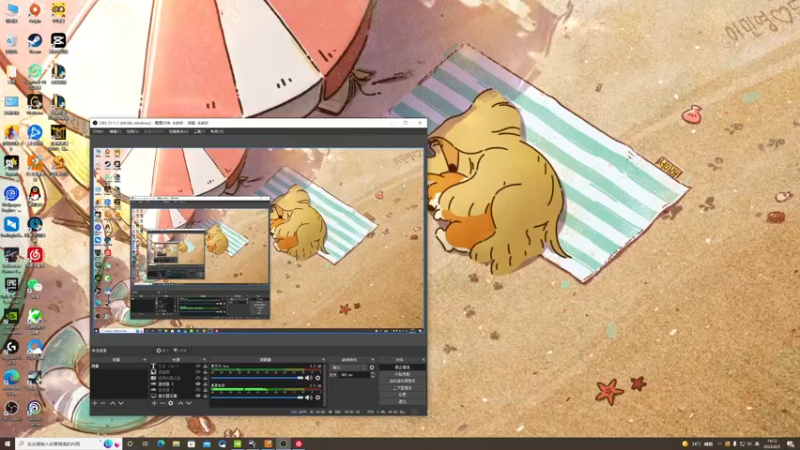The image size is (800, 450).
Task: Open the NVIDIA GeForce Experience desktop shortcut
Action: [11, 319]
